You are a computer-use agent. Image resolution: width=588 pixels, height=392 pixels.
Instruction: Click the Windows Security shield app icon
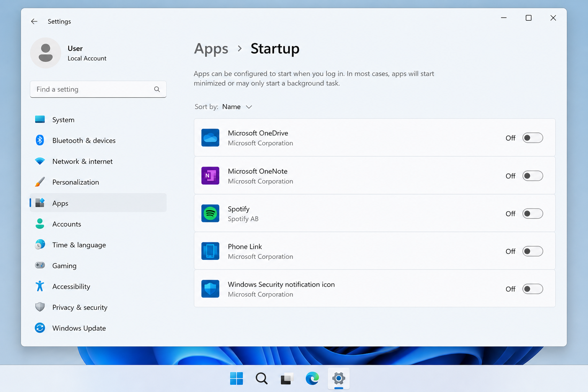coord(210,289)
